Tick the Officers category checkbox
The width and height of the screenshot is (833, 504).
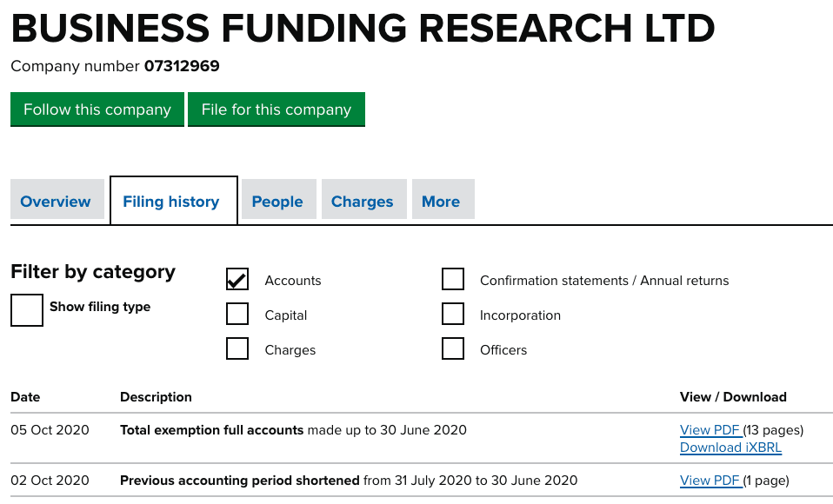453,349
